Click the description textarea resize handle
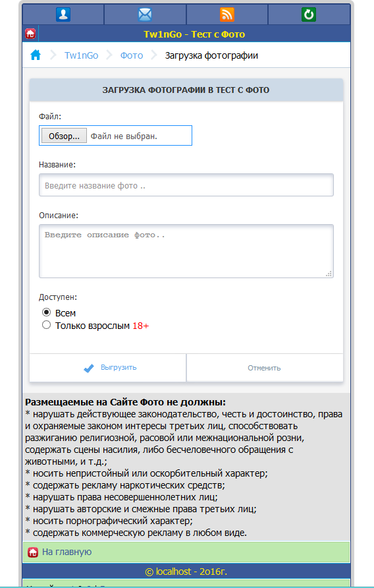Screen dimensions: 374x588 point(329,274)
